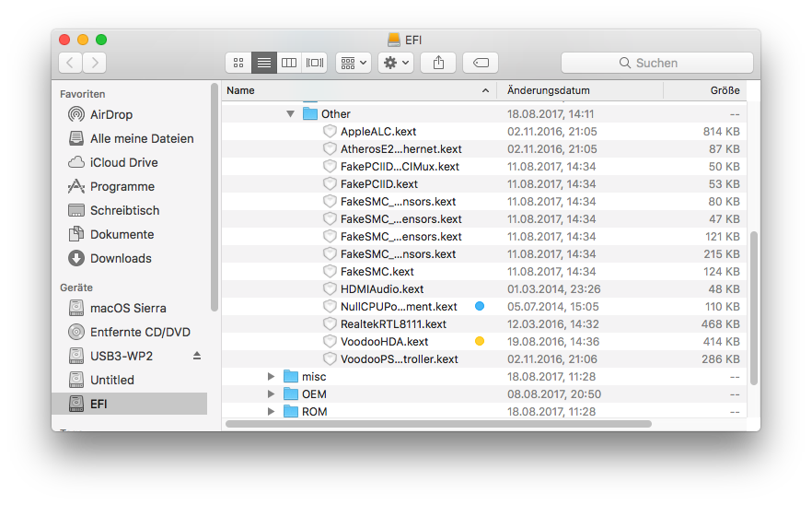Open the gear action menu
This screenshot has height=505, width=812.
(x=396, y=63)
